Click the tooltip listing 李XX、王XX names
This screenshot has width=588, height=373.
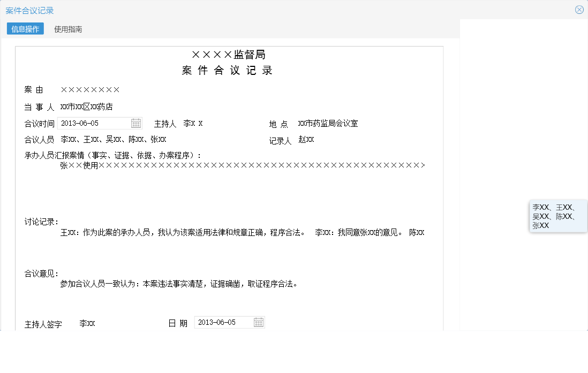[x=558, y=216]
